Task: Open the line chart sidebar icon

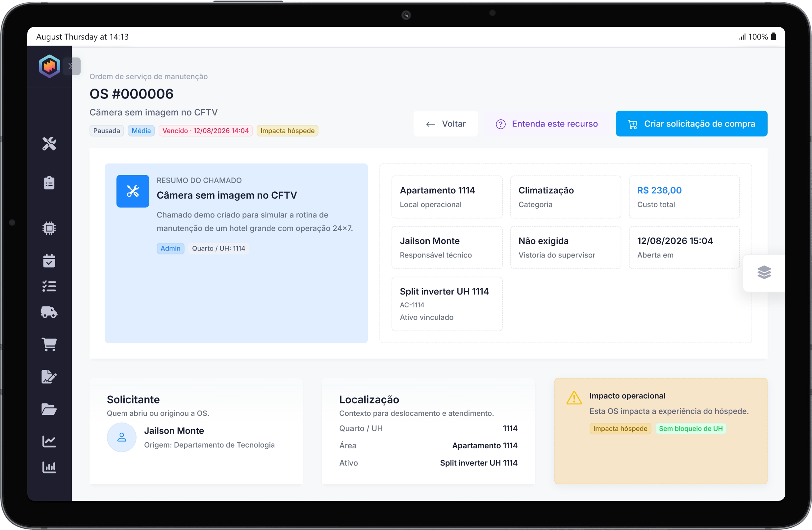Action: 49,441
